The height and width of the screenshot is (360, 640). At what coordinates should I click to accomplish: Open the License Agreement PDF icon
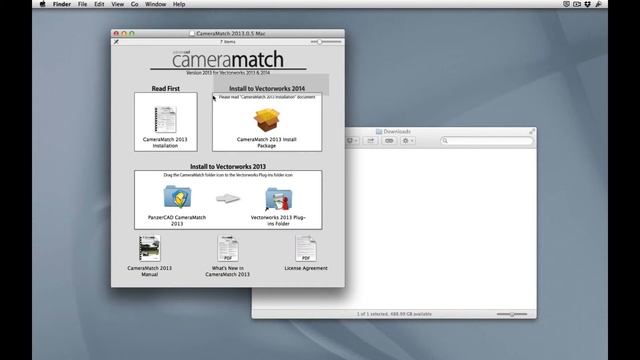[x=306, y=248]
